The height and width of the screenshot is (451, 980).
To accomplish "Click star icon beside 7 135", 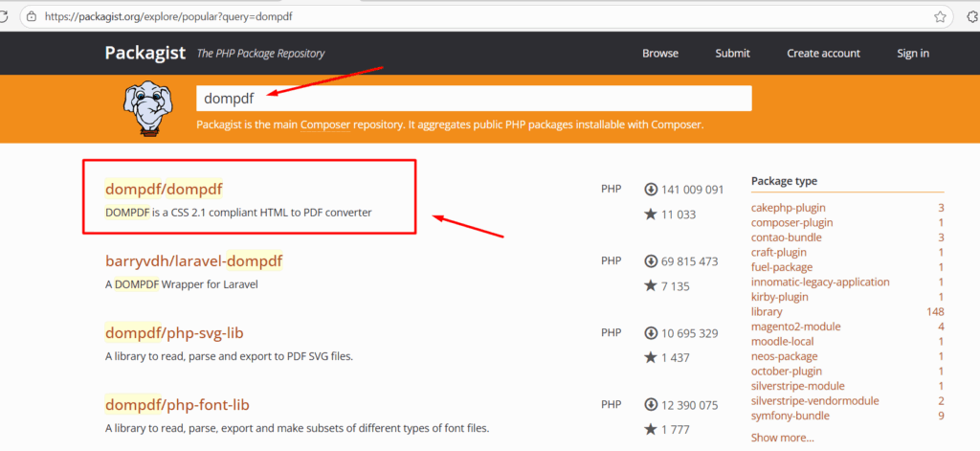I will coord(652,286).
